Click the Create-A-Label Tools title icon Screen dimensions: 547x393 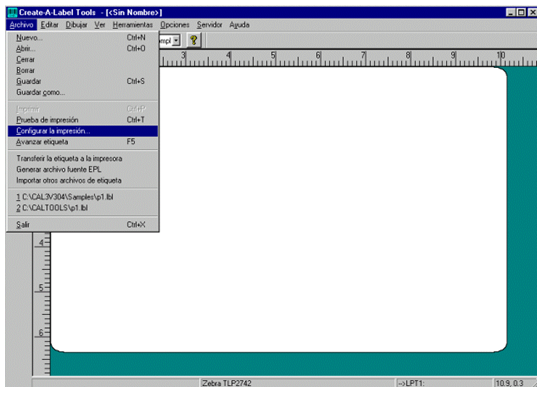[x=12, y=13]
